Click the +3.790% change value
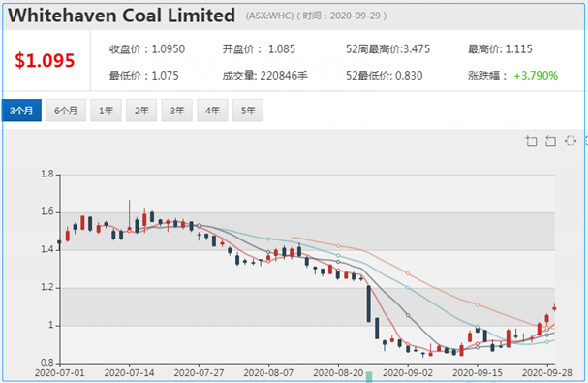This screenshot has height=383, width=588. click(x=536, y=76)
